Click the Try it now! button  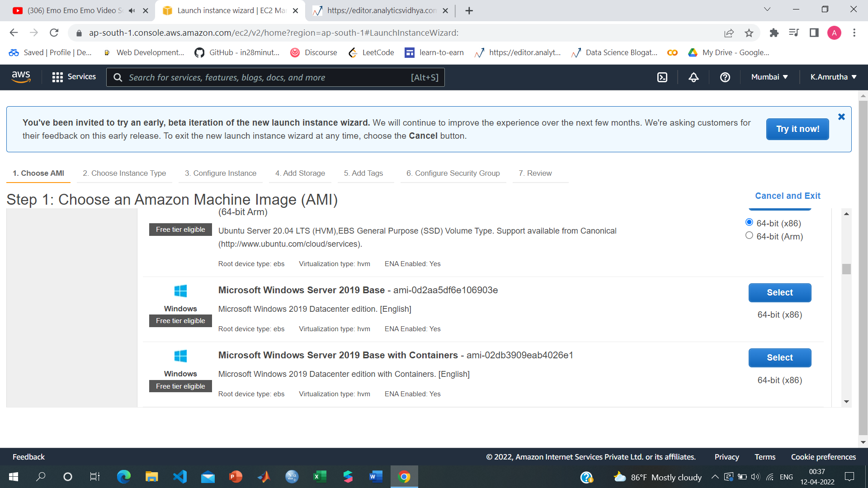797,129
